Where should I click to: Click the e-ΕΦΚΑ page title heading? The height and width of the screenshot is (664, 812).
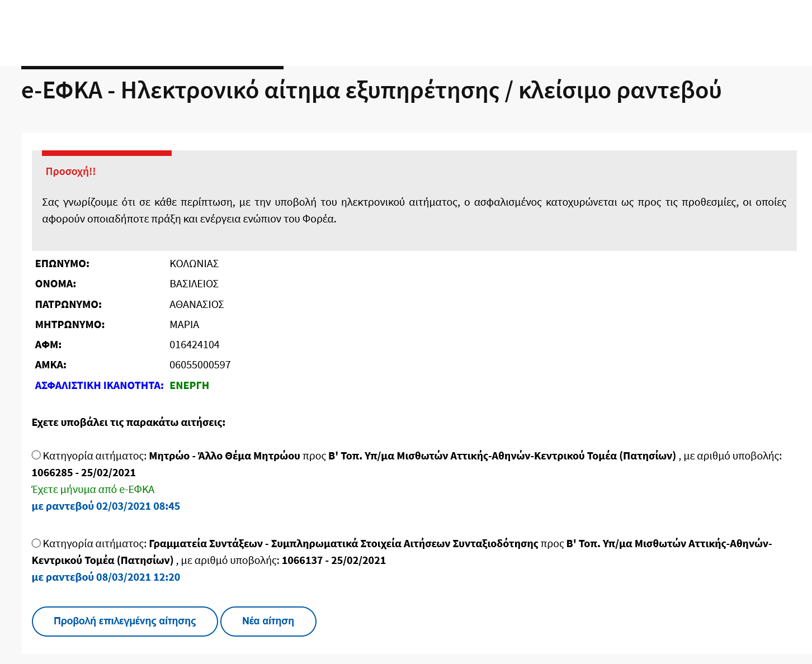pyautogui.click(x=371, y=91)
